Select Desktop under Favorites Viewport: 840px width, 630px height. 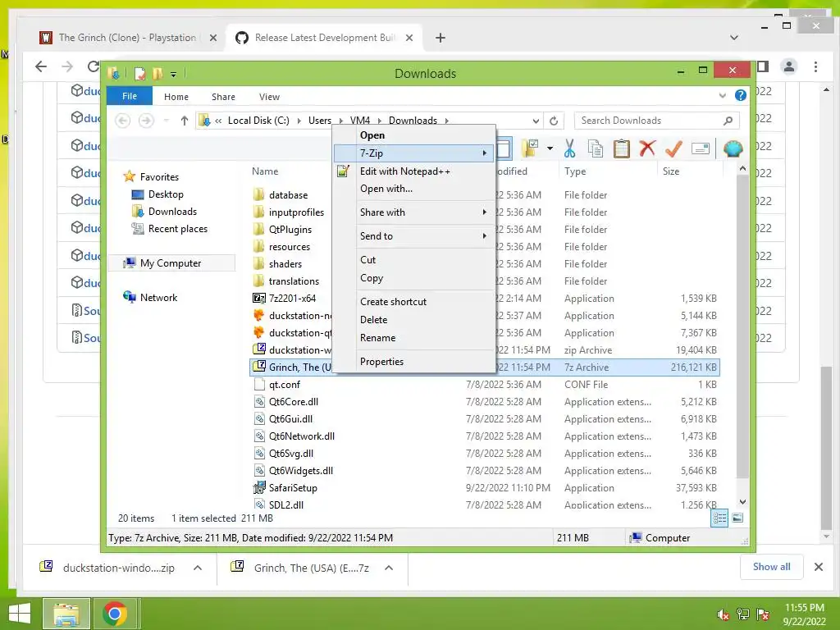166,194
